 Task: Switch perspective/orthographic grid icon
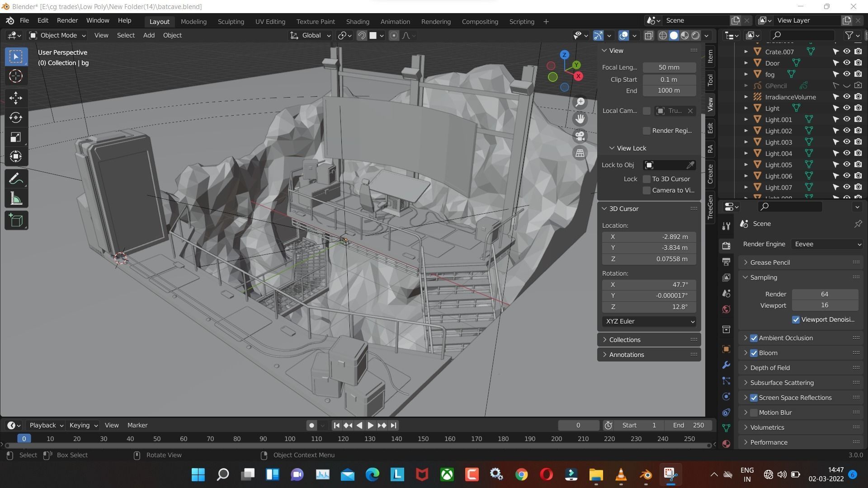(580, 153)
